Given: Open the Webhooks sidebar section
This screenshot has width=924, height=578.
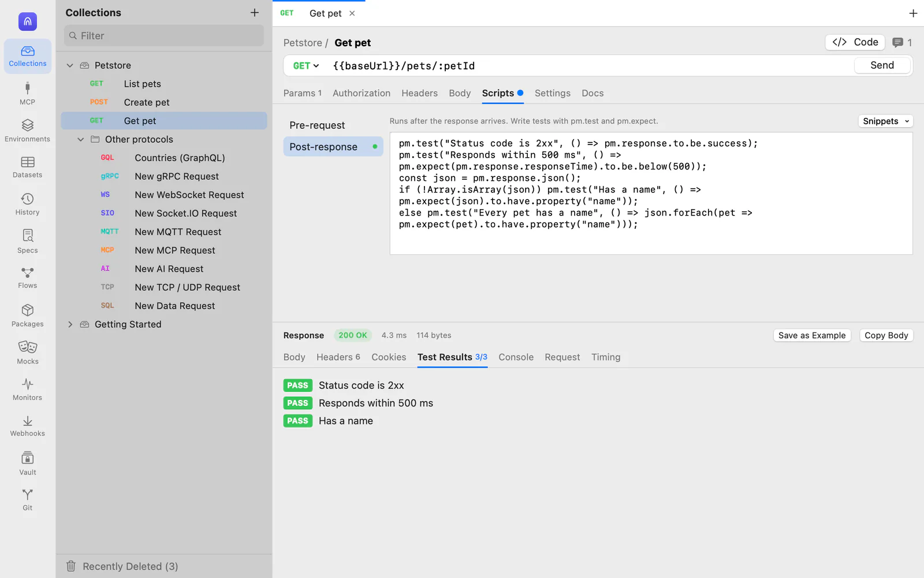Looking at the screenshot, I should tap(28, 427).
